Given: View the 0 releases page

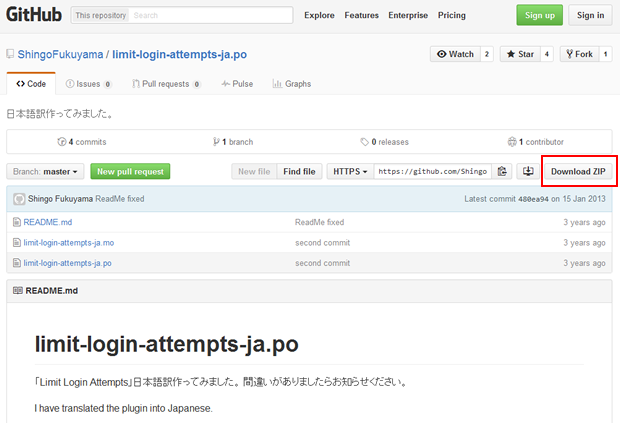Looking at the screenshot, I should [384, 142].
